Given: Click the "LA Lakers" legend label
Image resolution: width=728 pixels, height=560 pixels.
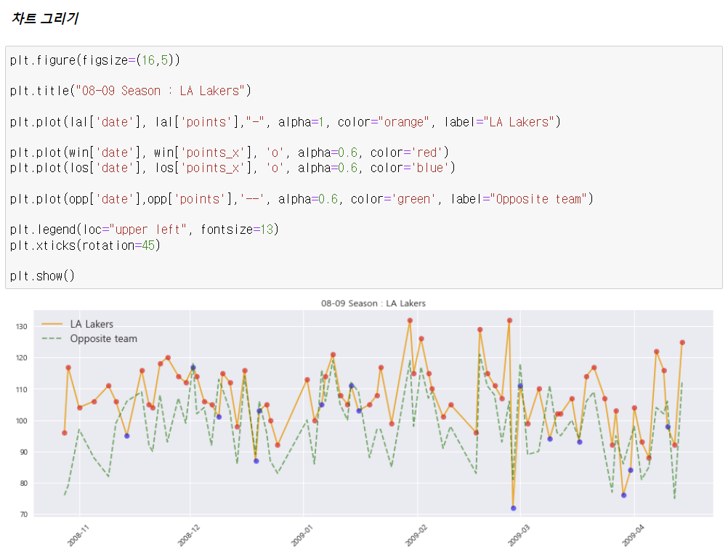Looking at the screenshot, I should pyautogui.click(x=92, y=324).
